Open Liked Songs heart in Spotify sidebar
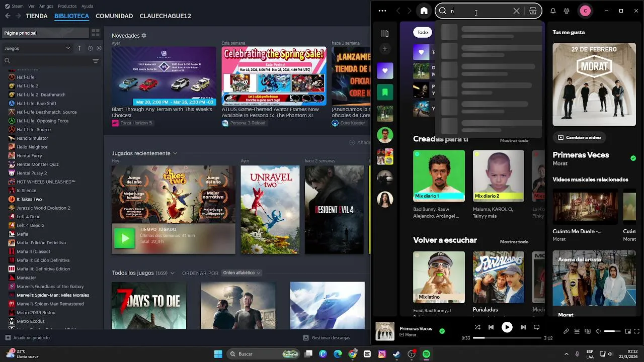Image resolution: width=644 pixels, height=362 pixels. click(385, 71)
